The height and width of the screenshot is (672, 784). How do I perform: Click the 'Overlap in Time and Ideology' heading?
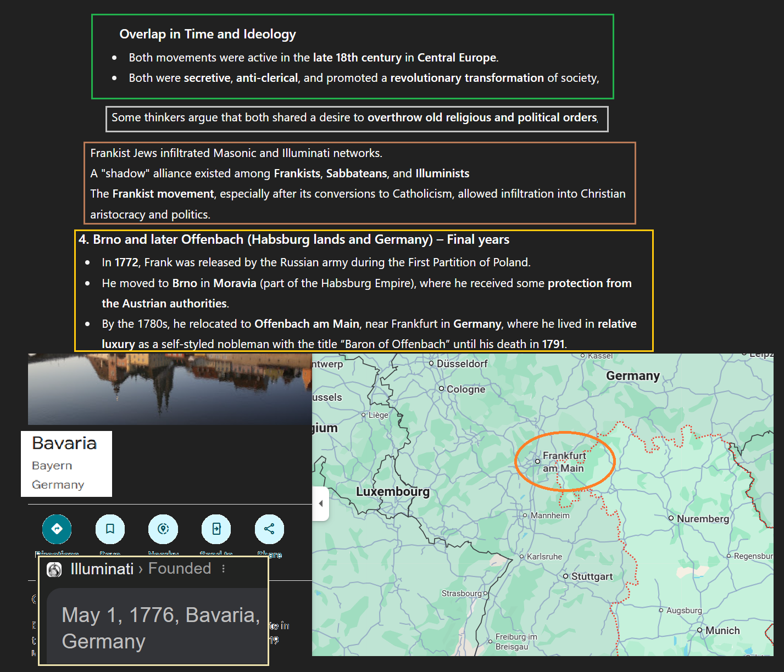point(208,34)
